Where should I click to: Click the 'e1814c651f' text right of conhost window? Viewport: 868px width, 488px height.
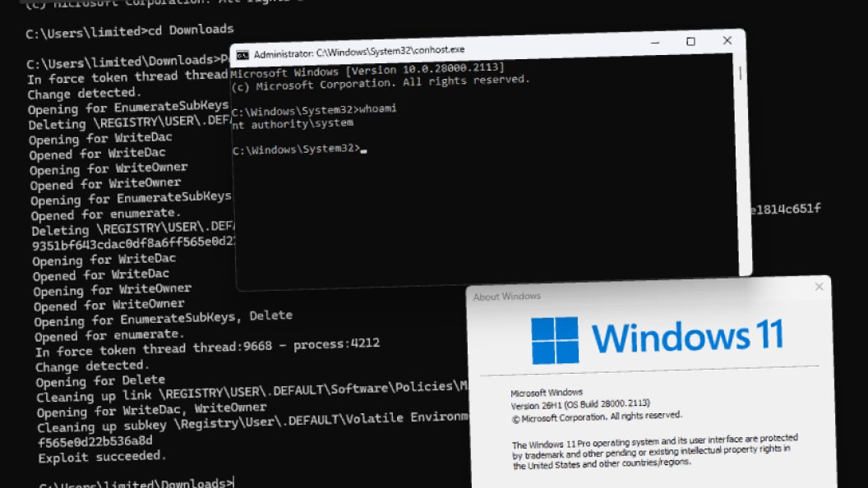pyautogui.click(x=786, y=209)
